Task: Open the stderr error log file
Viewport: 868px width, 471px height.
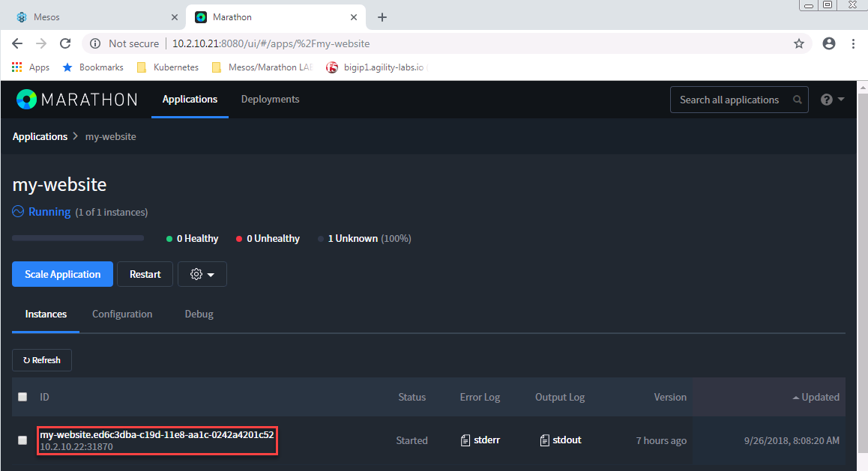Action: coord(480,440)
